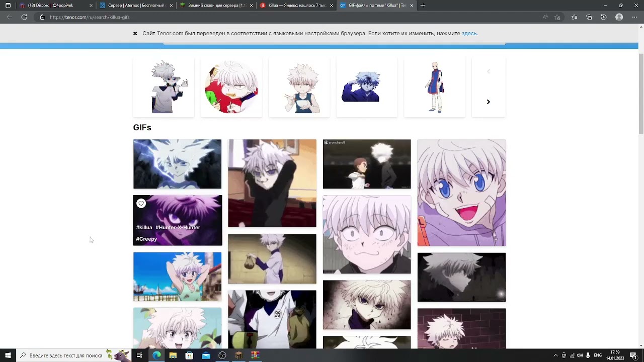
Task: Open the number 99 shirt GIF
Action: [x=272, y=319]
